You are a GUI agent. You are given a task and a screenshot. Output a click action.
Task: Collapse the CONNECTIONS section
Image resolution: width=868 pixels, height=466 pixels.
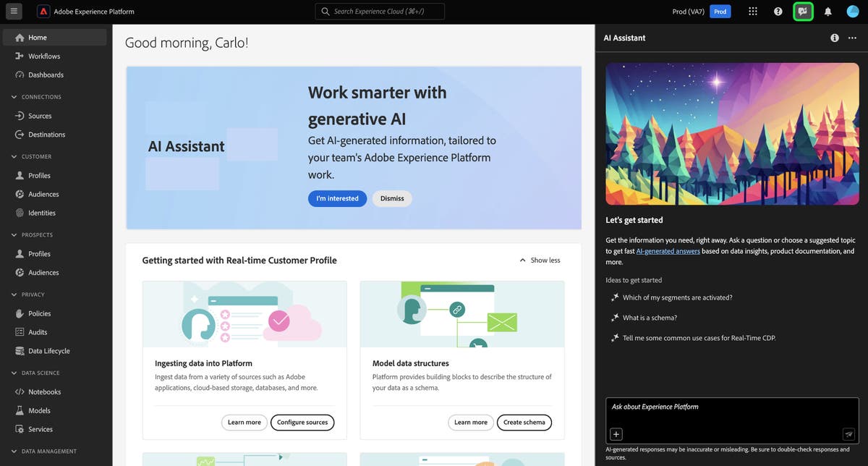[x=12, y=96]
